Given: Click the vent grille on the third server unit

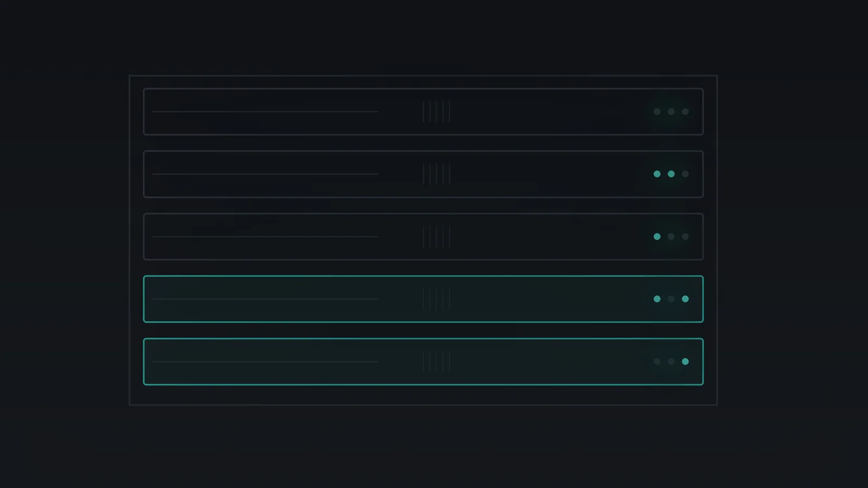Looking at the screenshot, I should pyautogui.click(x=436, y=236).
